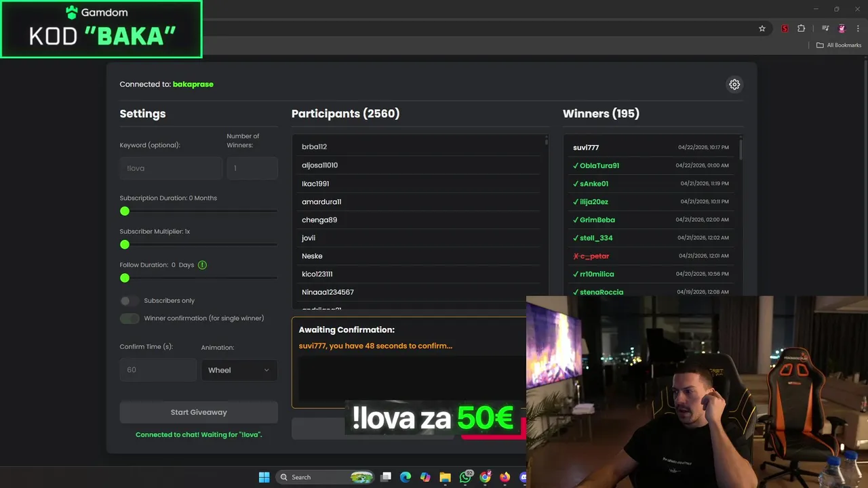Screen dimensions: 868x488
Task: Click the Connected to chat status text
Action: coord(199,434)
